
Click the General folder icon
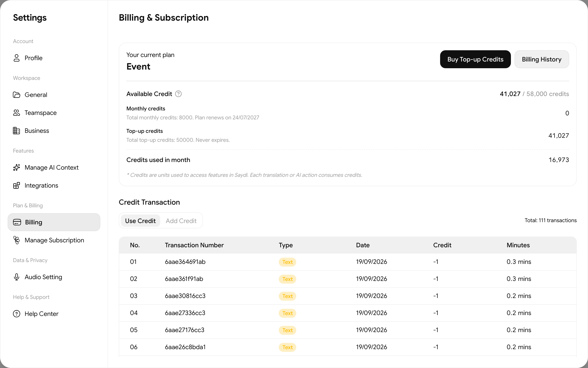coord(16,95)
